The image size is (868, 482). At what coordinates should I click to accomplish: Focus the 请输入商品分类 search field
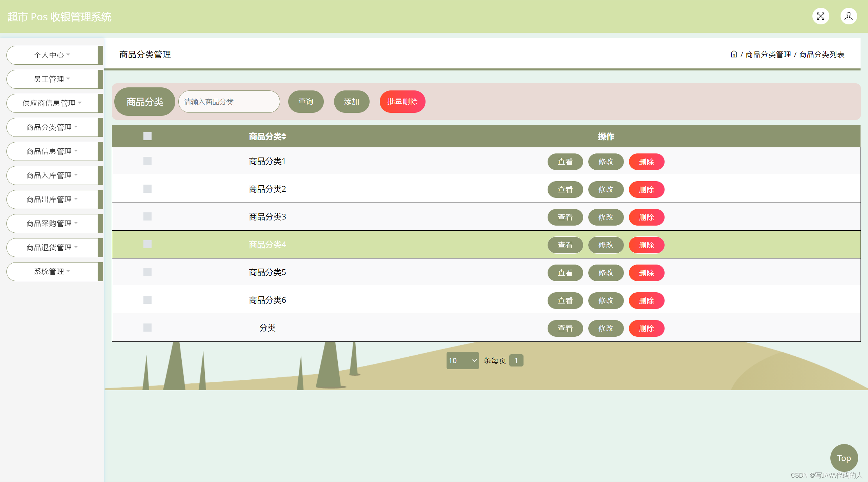[x=229, y=102]
